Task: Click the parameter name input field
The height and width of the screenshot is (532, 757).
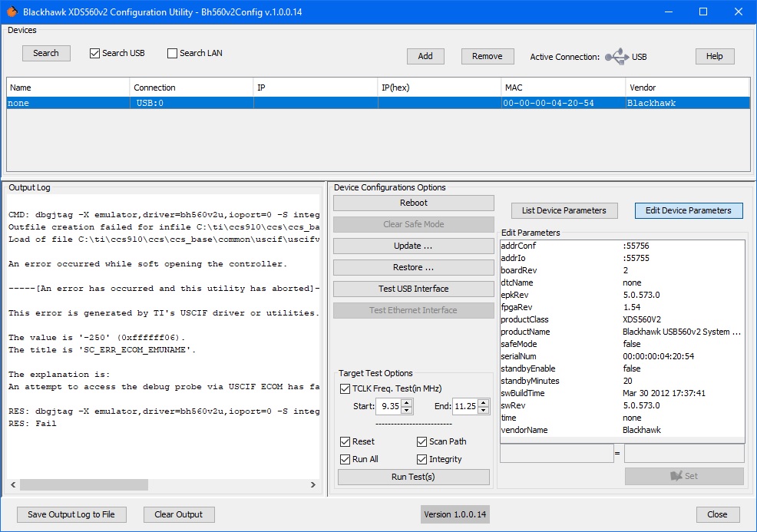Action: coord(557,454)
